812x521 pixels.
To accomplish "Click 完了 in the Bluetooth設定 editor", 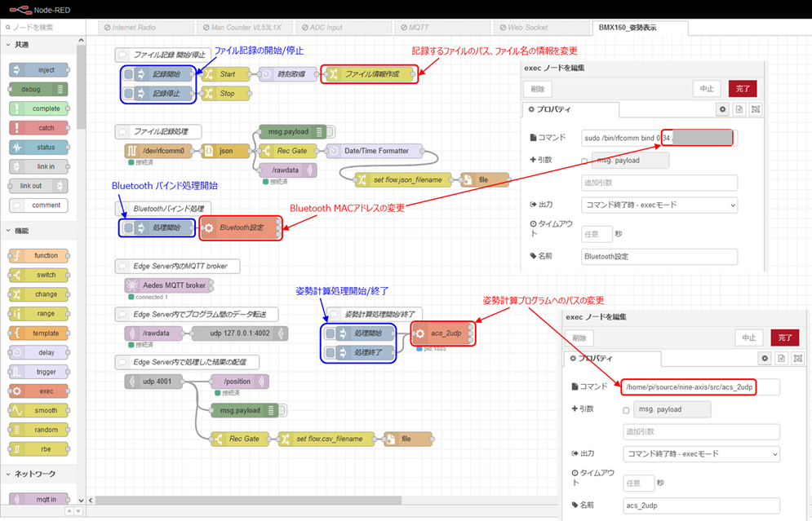I will 743,89.
